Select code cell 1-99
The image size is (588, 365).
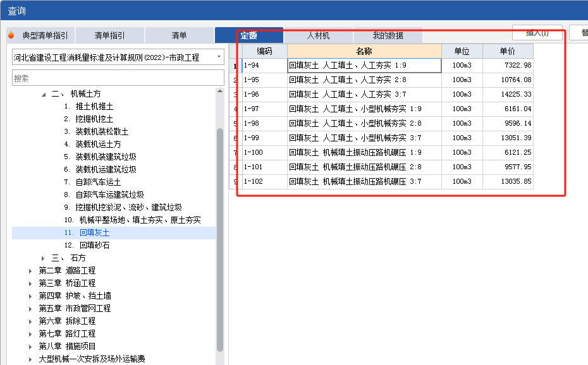(x=264, y=138)
